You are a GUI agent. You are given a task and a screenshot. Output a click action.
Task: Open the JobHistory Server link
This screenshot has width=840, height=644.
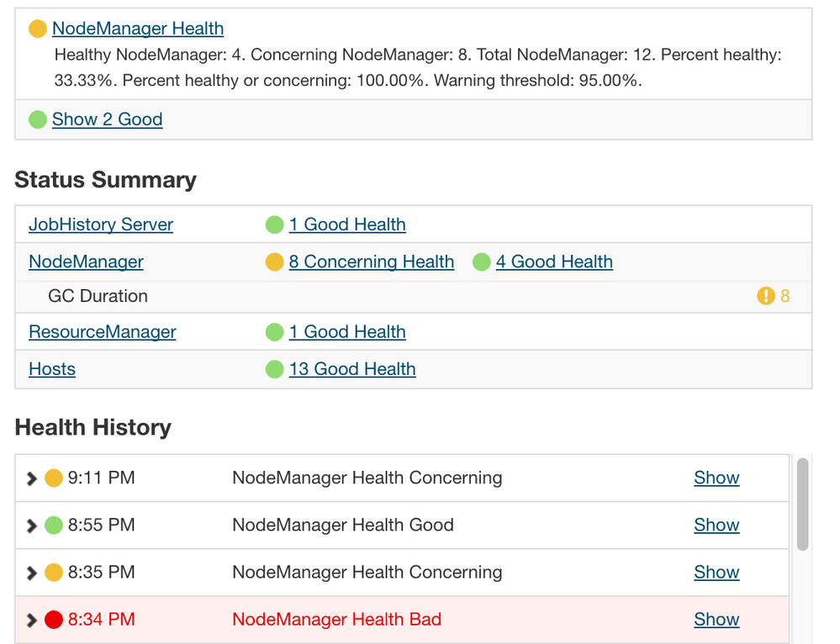pyautogui.click(x=101, y=224)
